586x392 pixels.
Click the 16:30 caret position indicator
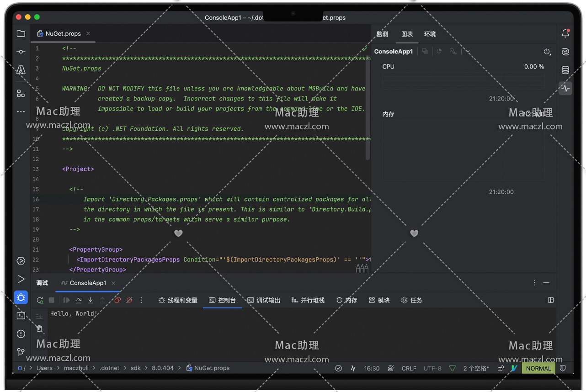point(372,368)
